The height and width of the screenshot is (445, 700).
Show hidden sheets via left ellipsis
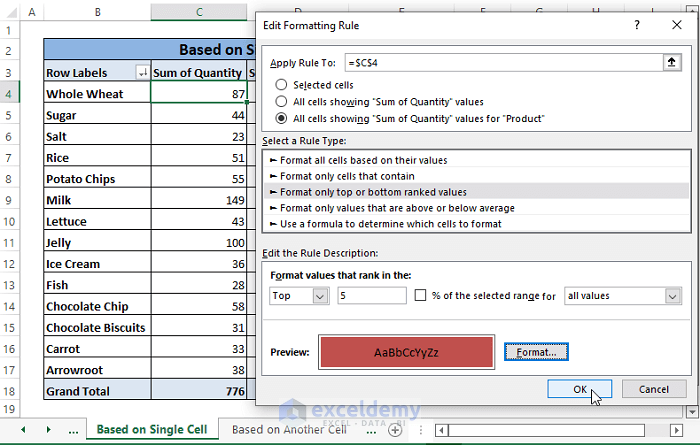pos(73,431)
